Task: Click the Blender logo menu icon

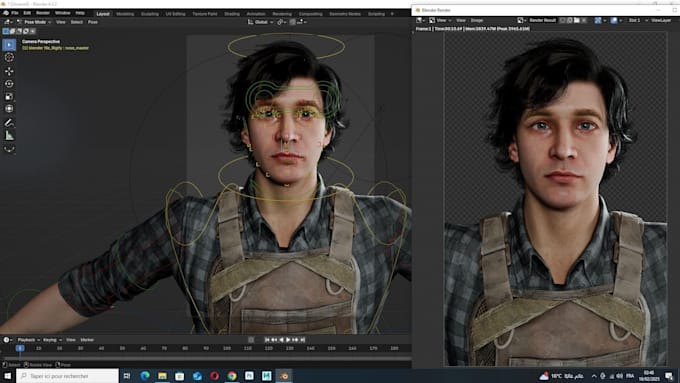Action: click(x=6, y=13)
